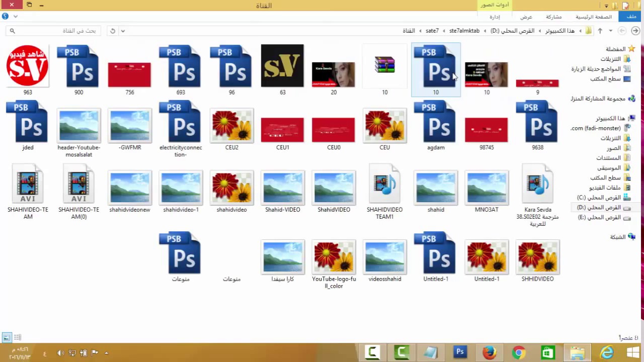
Task: Click the search box بحث في القناة
Action: point(54,31)
